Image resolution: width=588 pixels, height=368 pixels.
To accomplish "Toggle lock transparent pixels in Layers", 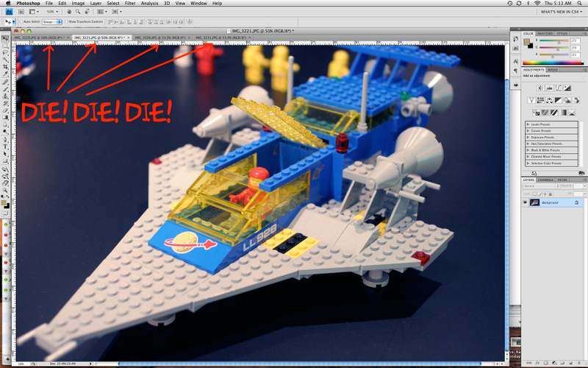I will click(534, 194).
